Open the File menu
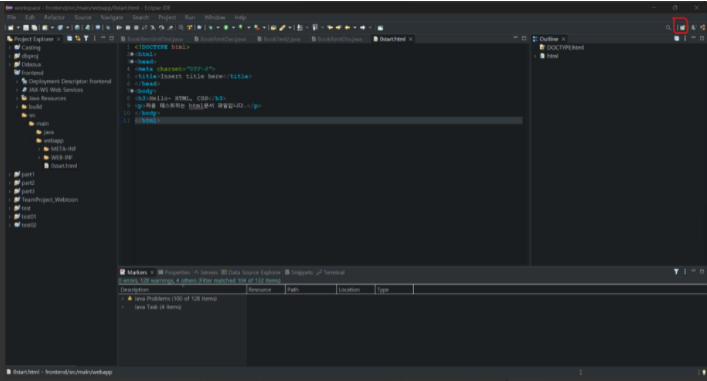The width and height of the screenshot is (707, 381). tap(11, 17)
